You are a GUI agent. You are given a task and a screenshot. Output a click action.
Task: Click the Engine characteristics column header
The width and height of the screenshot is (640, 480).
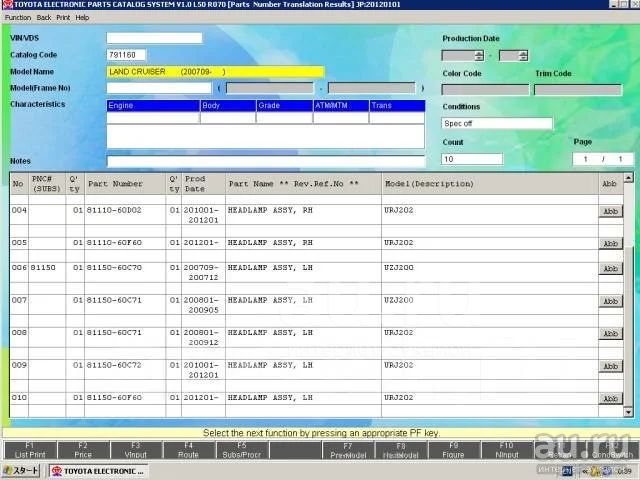(x=153, y=106)
